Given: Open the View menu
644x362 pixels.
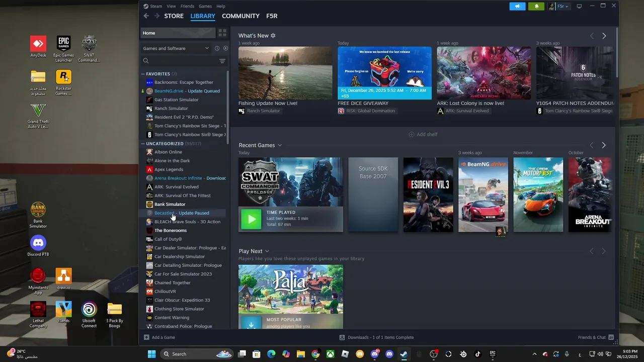Looking at the screenshot, I should (x=171, y=6).
